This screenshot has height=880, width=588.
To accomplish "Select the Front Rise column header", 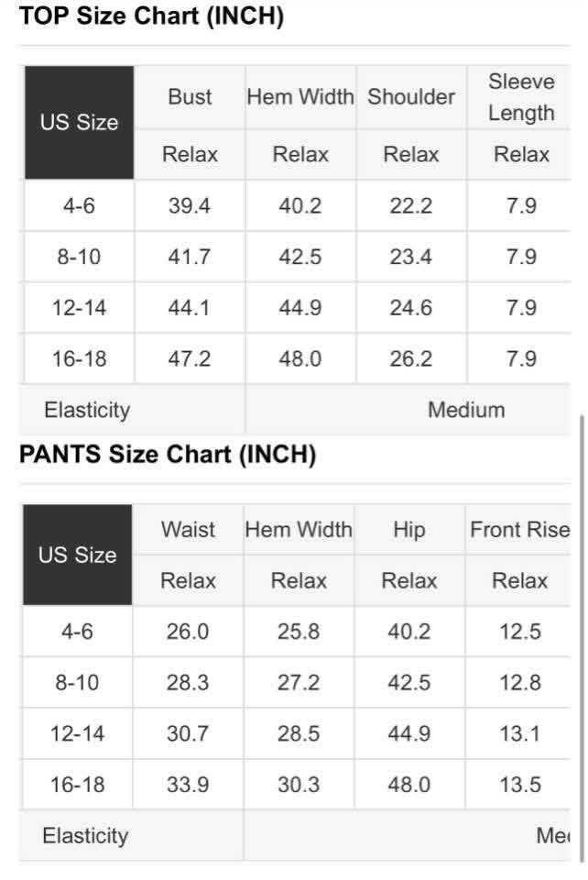I will (519, 529).
